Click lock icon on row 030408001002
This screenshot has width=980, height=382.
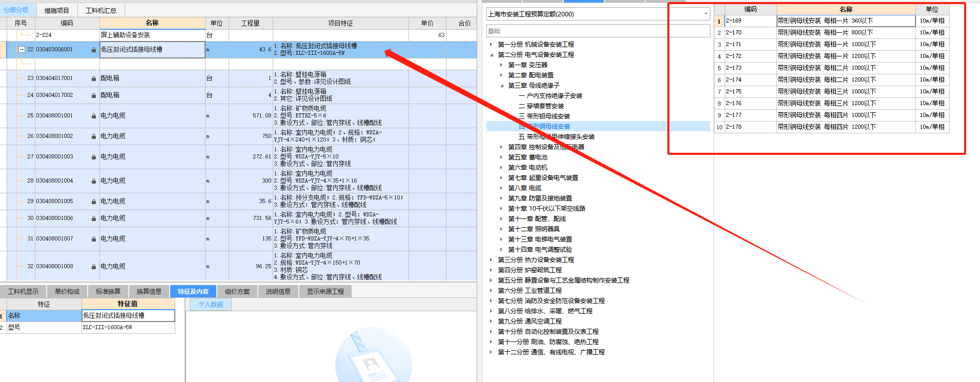point(94,136)
